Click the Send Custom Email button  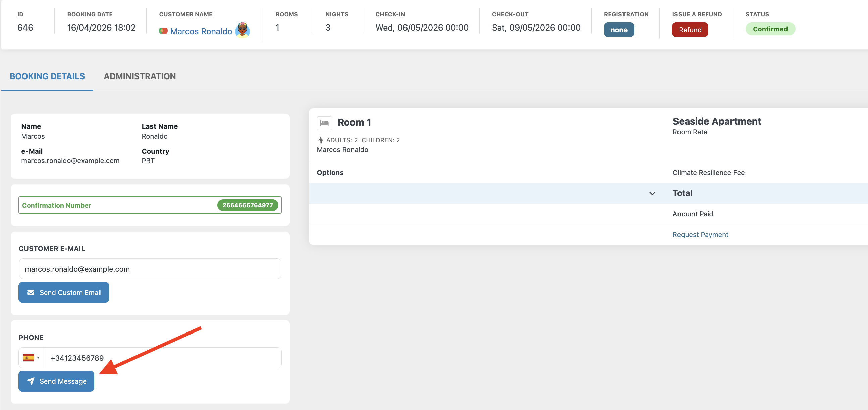pos(64,292)
